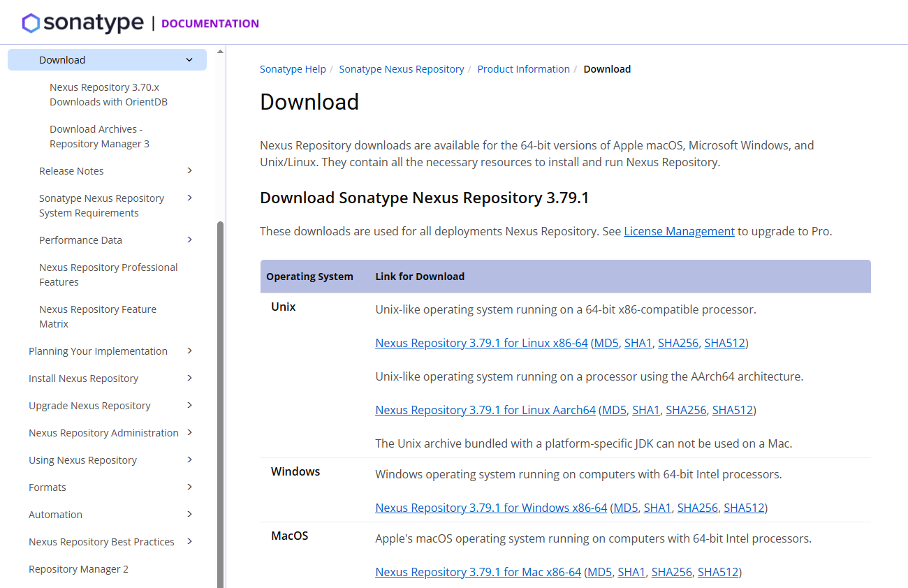Click the sidebar scroll-up arrow

(x=221, y=51)
